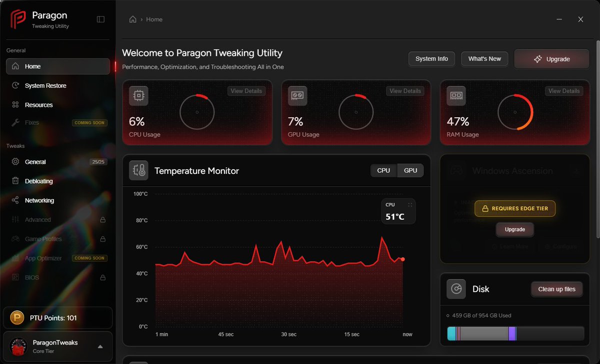The width and height of the screenshot is (600, 364).
Task: Open Home in the sidebar
Action: tap(58, 66)
